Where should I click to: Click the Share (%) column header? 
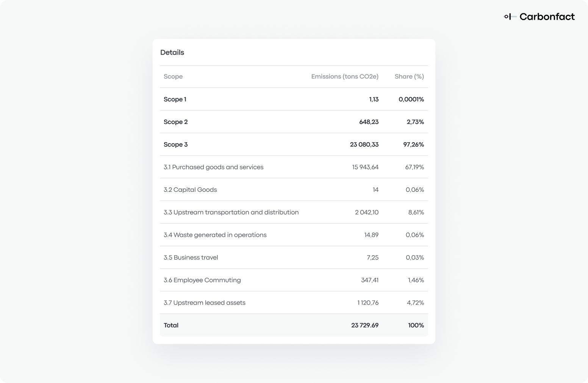point(409,77)
